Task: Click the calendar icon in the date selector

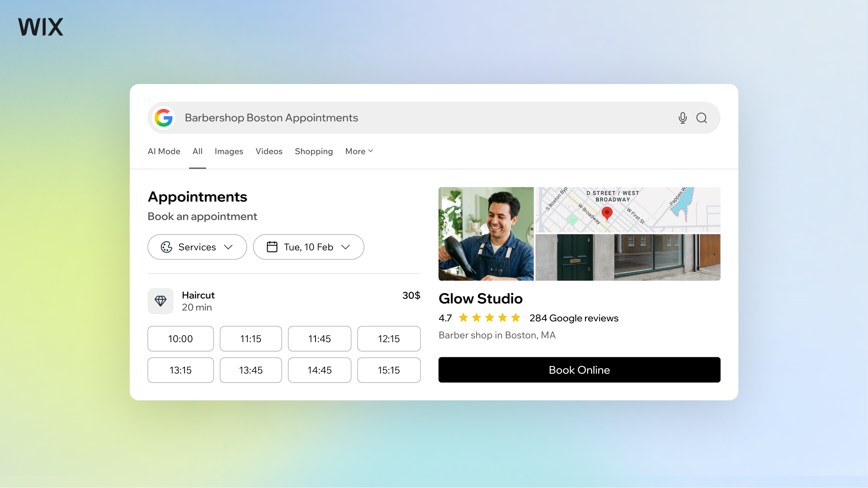Action: coord(272,247)
